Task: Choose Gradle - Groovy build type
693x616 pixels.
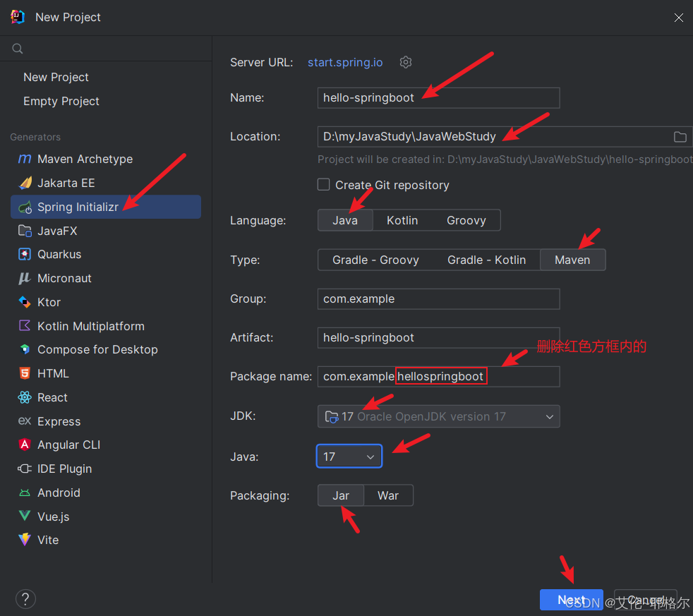Action: [375, 260]
